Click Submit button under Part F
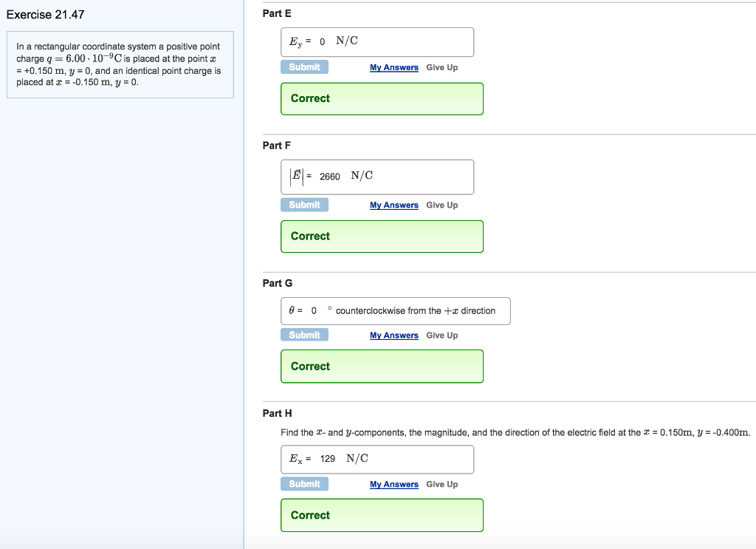Screen dimensions: 756x549 click(x=304, y=205)
